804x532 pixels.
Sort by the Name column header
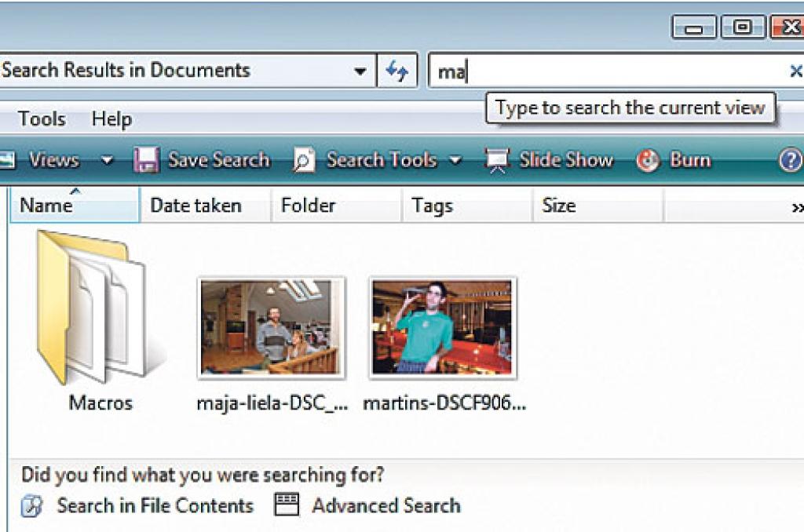(x=46, y=206)
